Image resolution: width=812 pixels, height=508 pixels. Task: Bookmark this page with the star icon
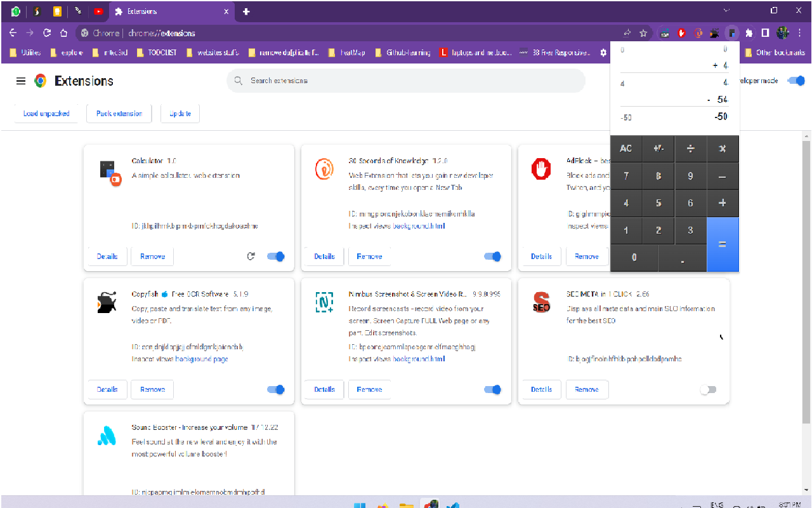643,33
